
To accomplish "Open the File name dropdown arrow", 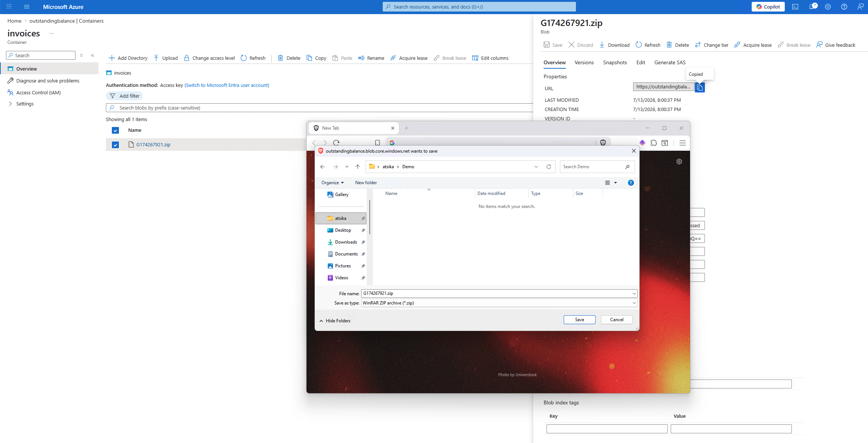I will [634, 294].
